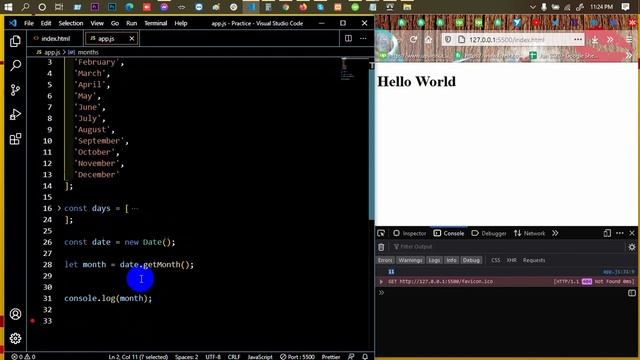Open the app.js source link in console

point(618,271)
